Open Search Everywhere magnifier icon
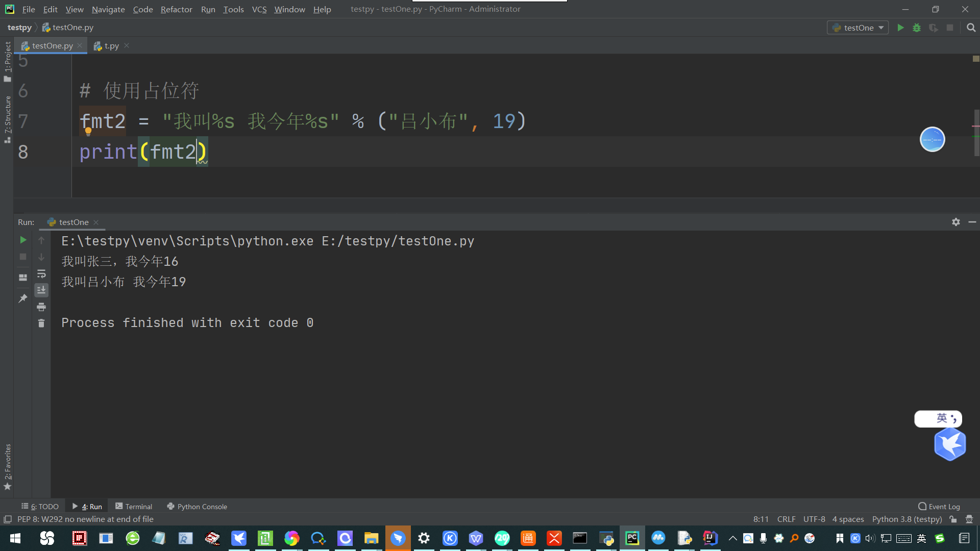 click(971, 28)
